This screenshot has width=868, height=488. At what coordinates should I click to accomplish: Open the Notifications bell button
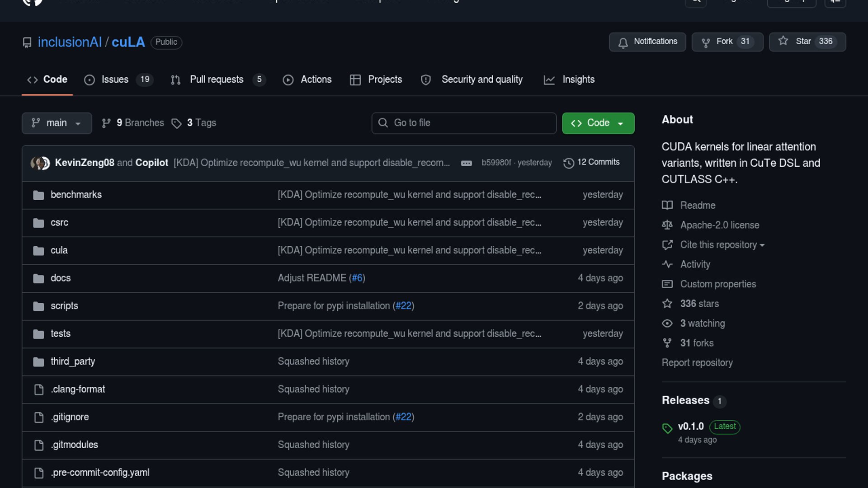[x=647, y=42]
